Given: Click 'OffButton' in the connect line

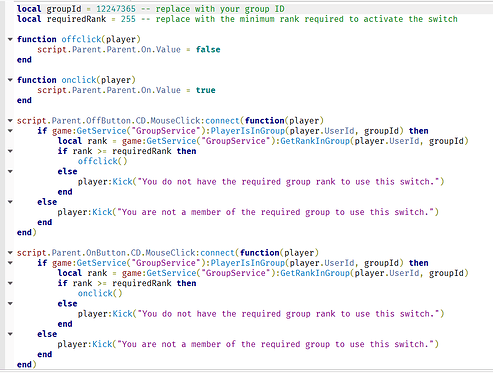Looking at the screenshot, I should coord(108,121).
